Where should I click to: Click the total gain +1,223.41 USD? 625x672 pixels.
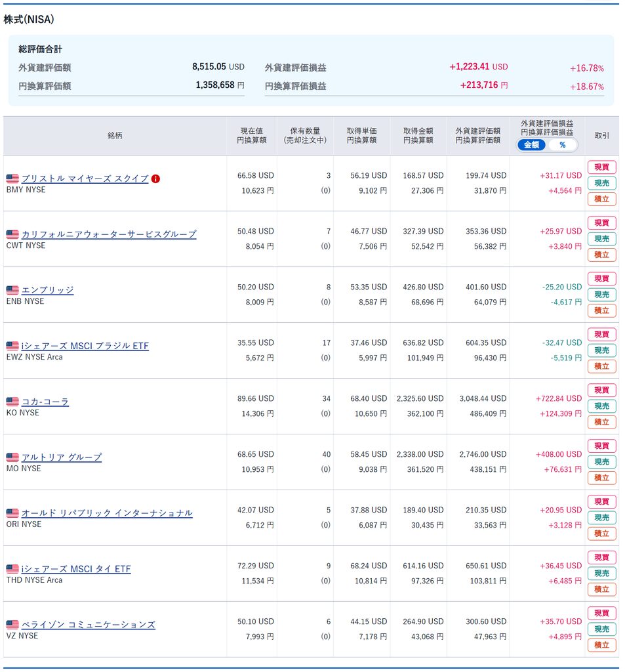point(478,66)
